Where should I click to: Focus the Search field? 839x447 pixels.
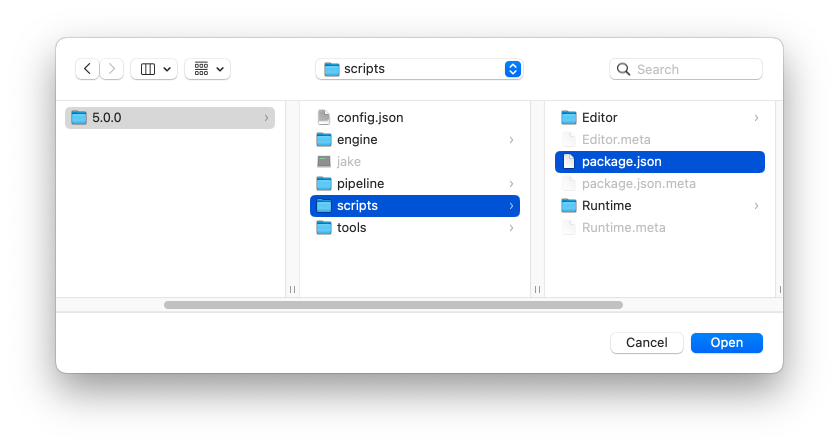point(685,69)
